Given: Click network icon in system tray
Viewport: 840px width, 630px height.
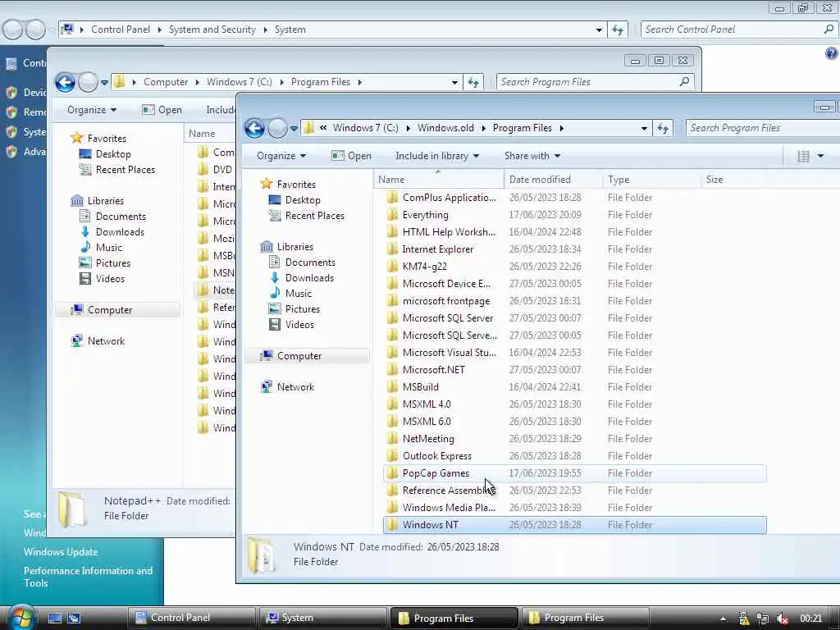Looking at the screenshot, I should tap(763, 619).
